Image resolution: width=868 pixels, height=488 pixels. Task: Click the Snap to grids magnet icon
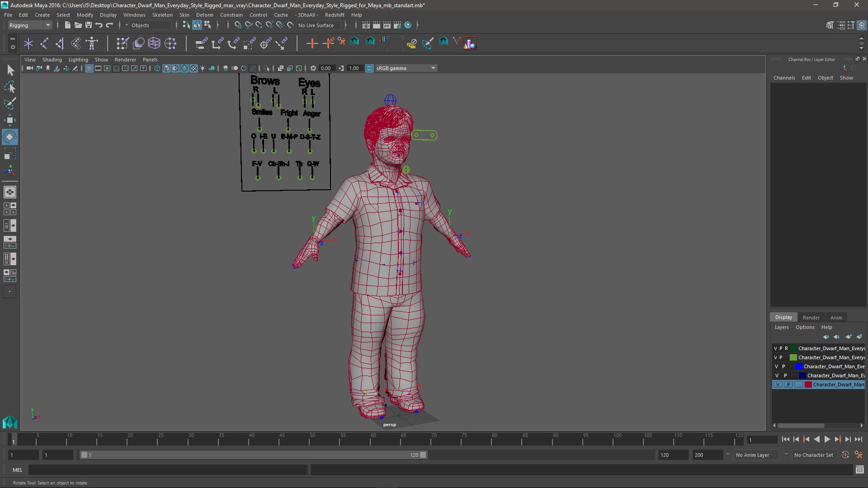tap(238, 25)
